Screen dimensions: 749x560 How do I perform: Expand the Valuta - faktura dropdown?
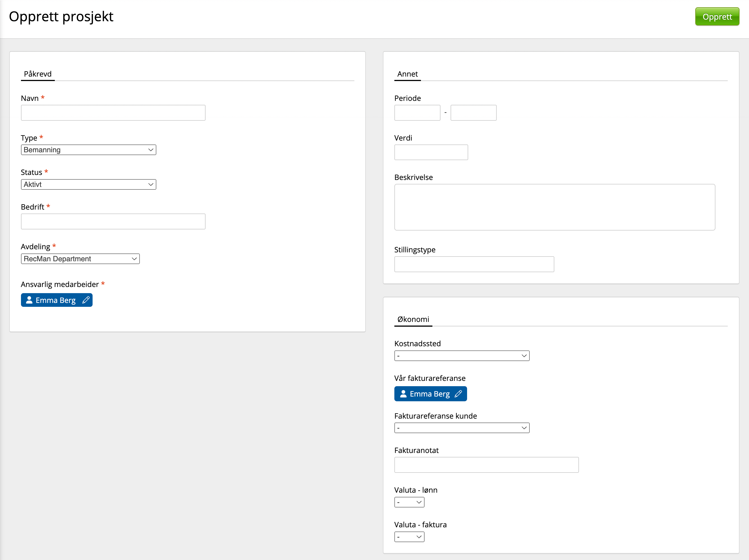[409, 537]
